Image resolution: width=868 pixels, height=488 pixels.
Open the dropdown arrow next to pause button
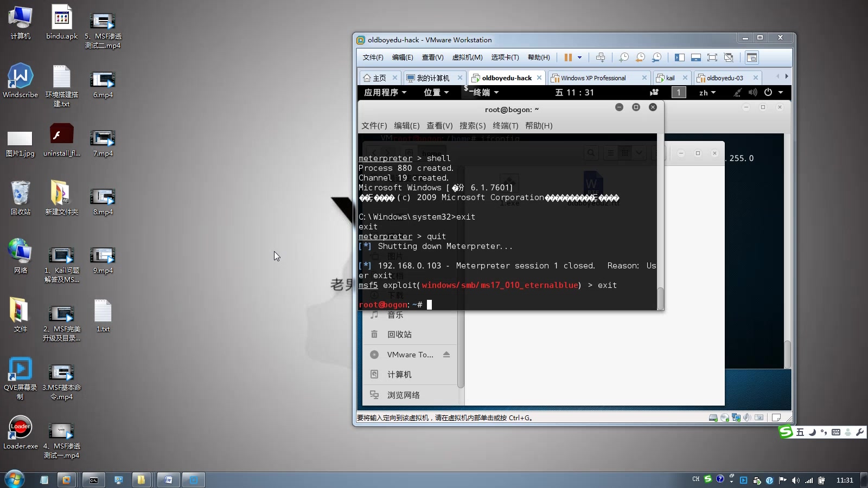click(x=579, y=57)
